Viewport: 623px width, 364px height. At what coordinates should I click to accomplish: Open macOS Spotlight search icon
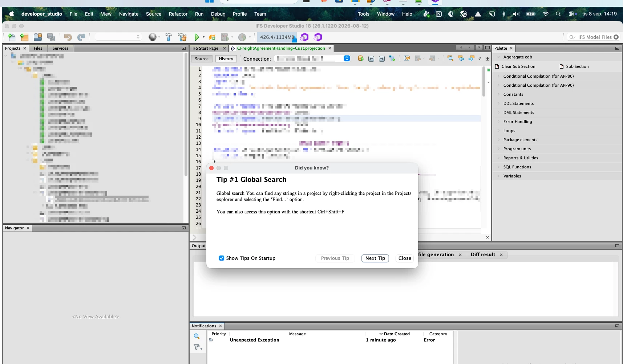pos(558,14)
